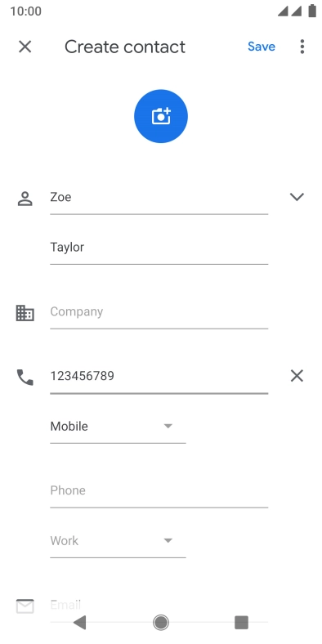The height and width of the screenshot is (644, 322).
Task: Save the new contact
Action: point(262,47)
